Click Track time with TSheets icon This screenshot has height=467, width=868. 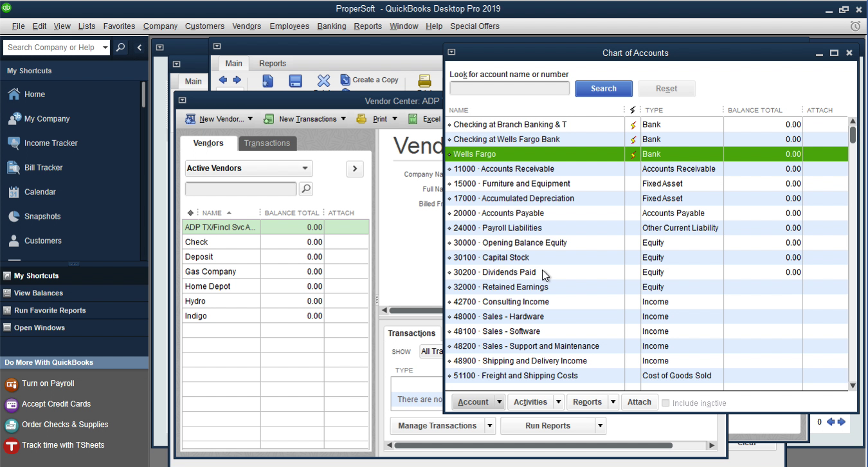tap(11, 446)
